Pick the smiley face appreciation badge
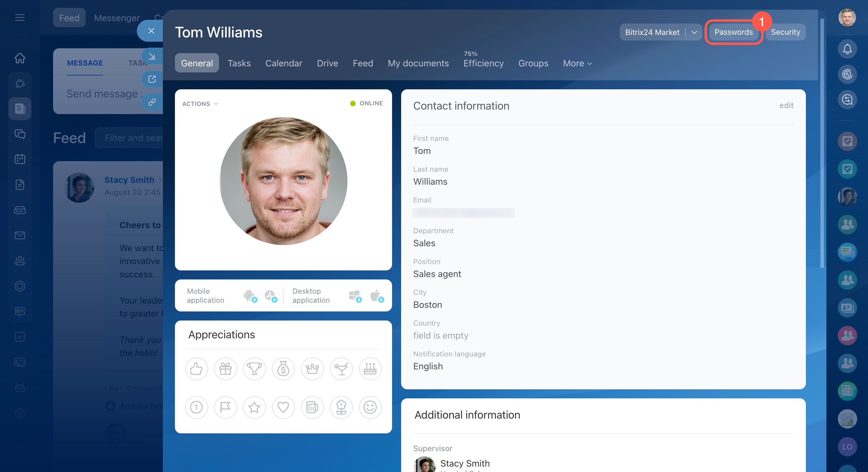 (370, 407)
